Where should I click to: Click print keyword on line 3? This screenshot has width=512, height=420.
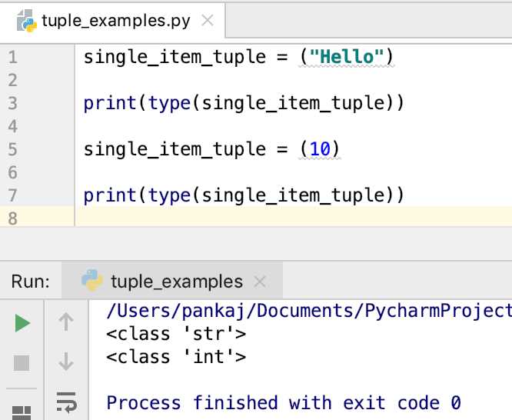coord(110,103)
